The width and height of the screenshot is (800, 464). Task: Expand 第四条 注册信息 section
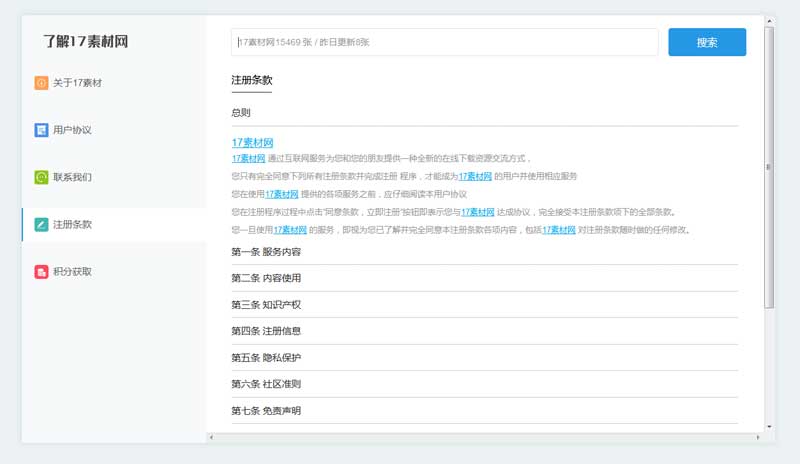(x=266, y=331)
